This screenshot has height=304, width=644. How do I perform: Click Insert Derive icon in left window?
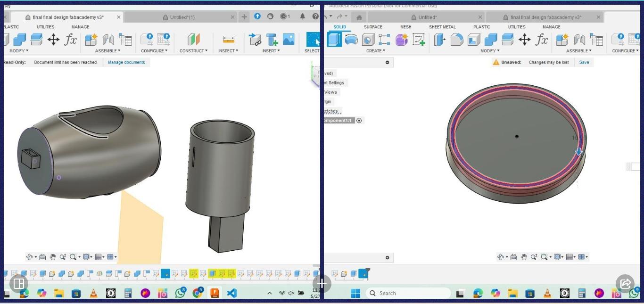tap(255, 40)
